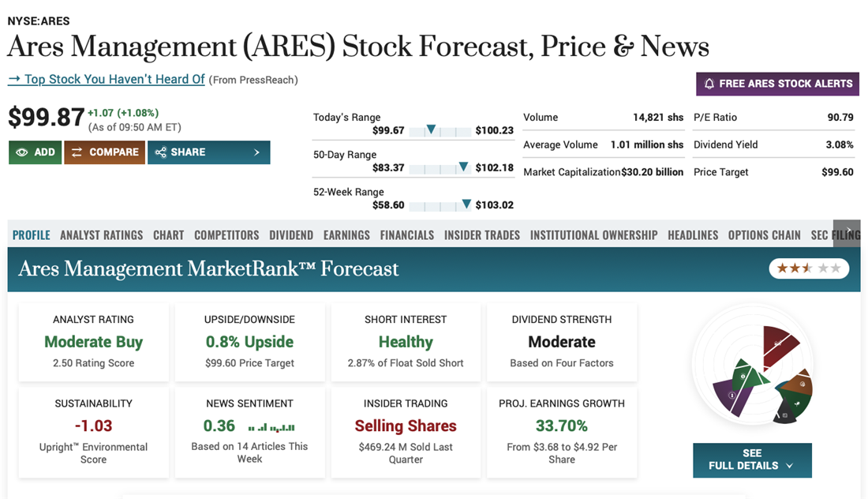
Task: Open the ANALYST RATINGS tab
Action: click(101, 235)
